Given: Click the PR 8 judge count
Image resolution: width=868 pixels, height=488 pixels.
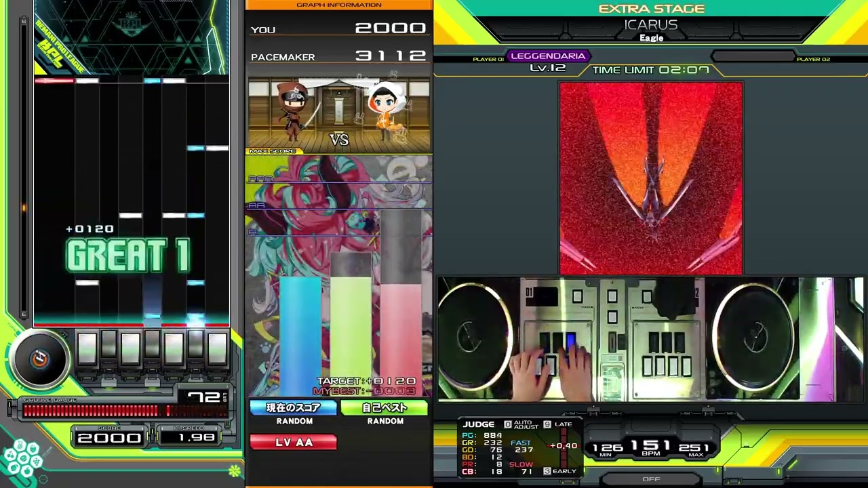Looking at the screenshot, I should [x=482, y=464].
